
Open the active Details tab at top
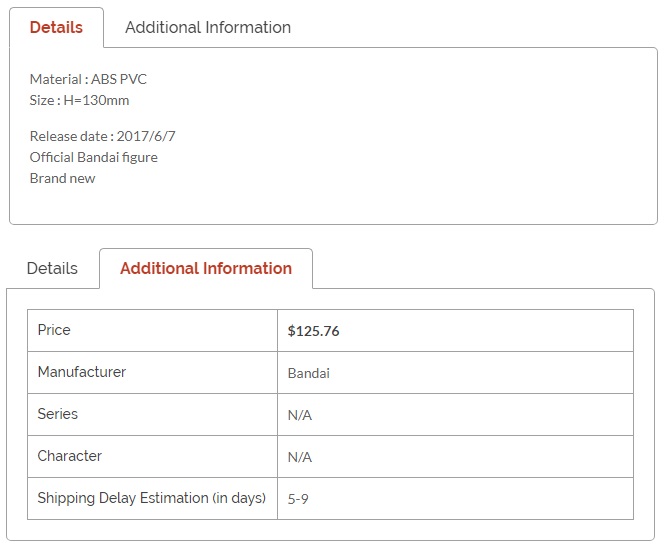click(56, 27)
